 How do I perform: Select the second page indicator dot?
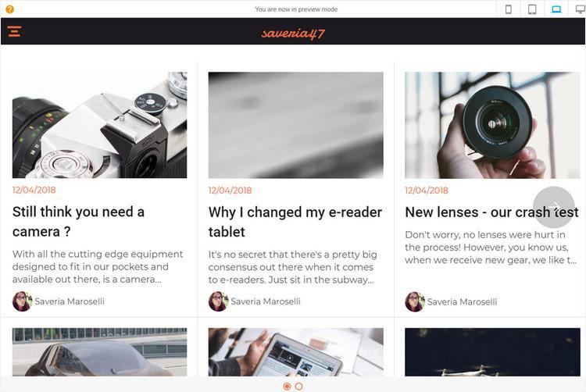tap(299, 387)
